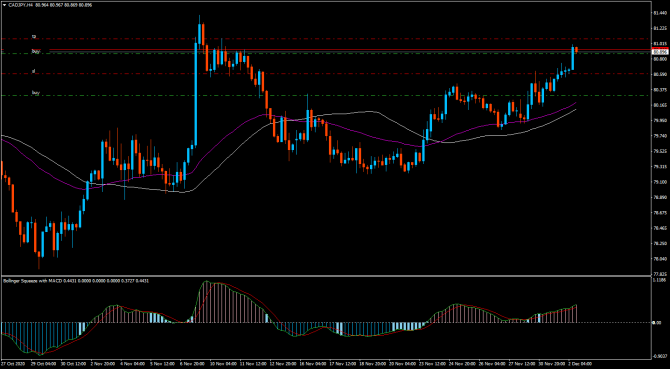
Task: Click the lower buy order label
Action: pos(36,92)
